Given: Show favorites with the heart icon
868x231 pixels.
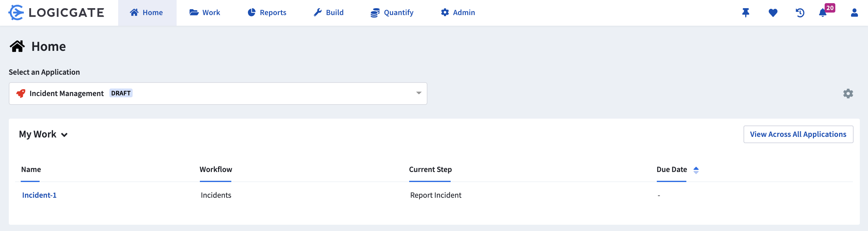Looking at the screenshot, I should pos(773,13).
